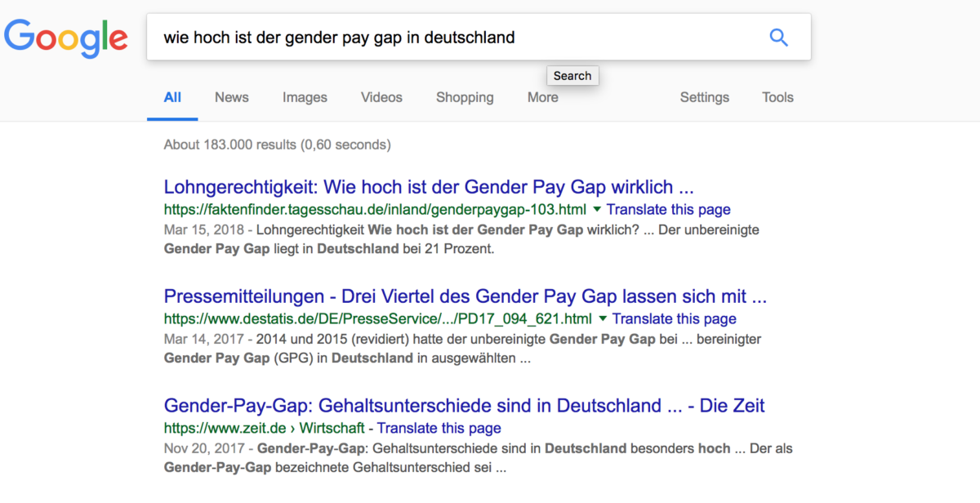Translate the tagesschau result page
Screen dimensions: 980x503
tap(669, 210)
